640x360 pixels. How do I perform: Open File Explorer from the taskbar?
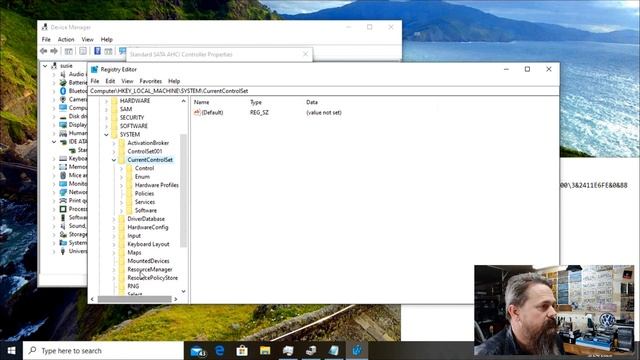coord(265,351)
